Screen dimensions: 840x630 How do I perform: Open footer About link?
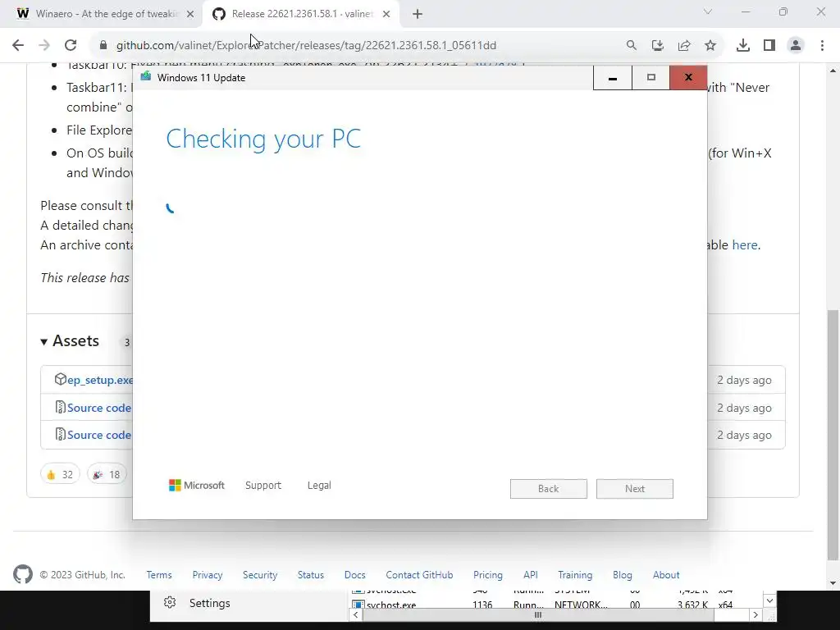[x=666, y=575]
